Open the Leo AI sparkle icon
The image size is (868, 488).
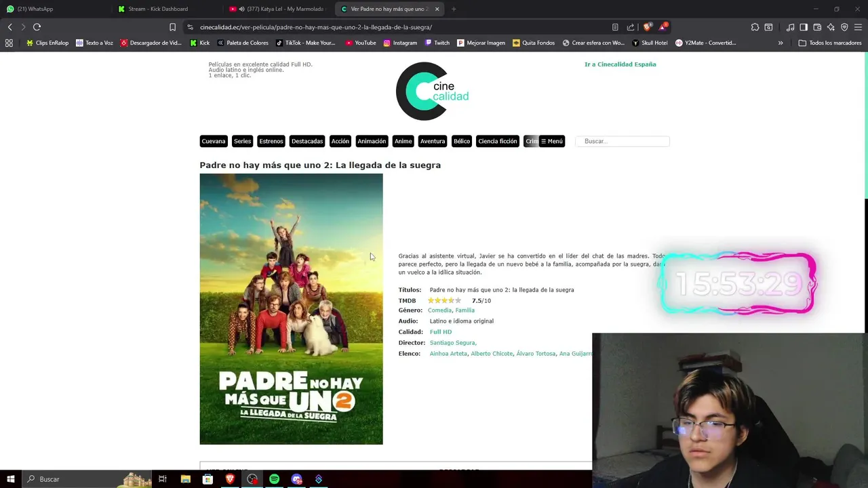[x=831, y=27]
